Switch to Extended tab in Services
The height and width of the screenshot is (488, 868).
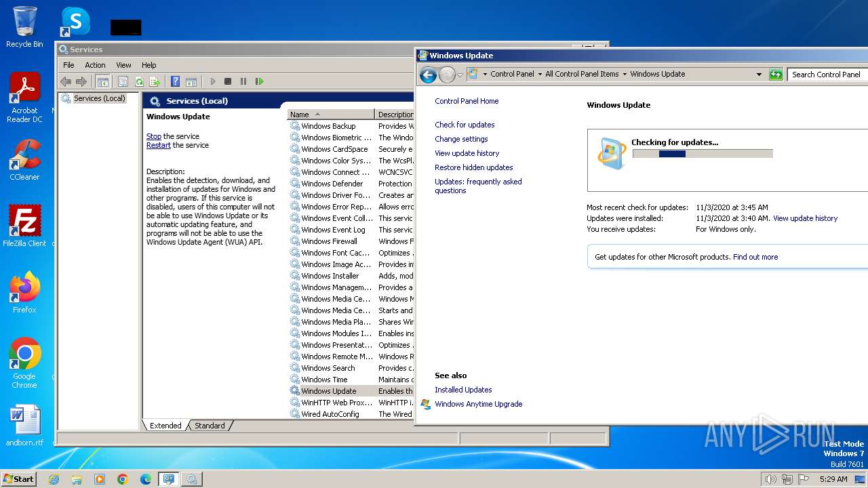(x=165, y=426)
